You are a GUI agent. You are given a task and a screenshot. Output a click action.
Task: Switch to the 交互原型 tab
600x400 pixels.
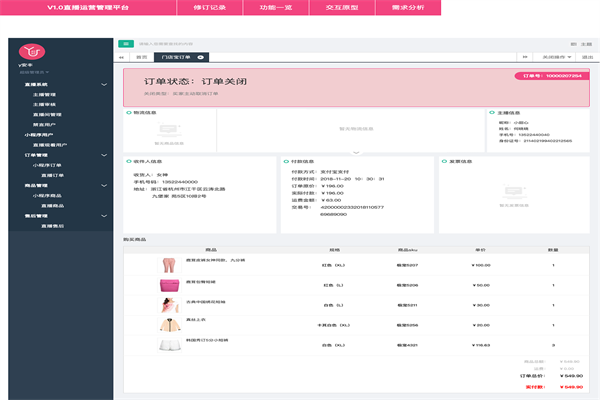click(x=342, y=7)
